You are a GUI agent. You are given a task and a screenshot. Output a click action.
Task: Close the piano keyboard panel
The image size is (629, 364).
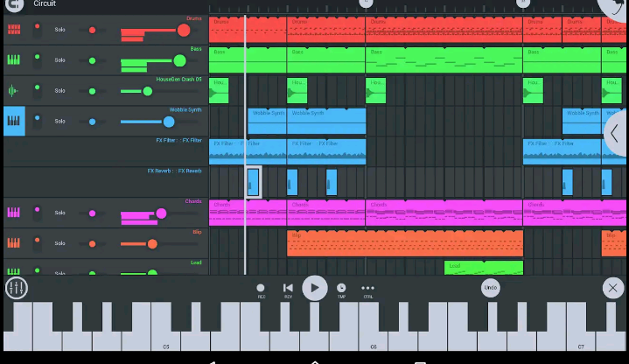612,288
